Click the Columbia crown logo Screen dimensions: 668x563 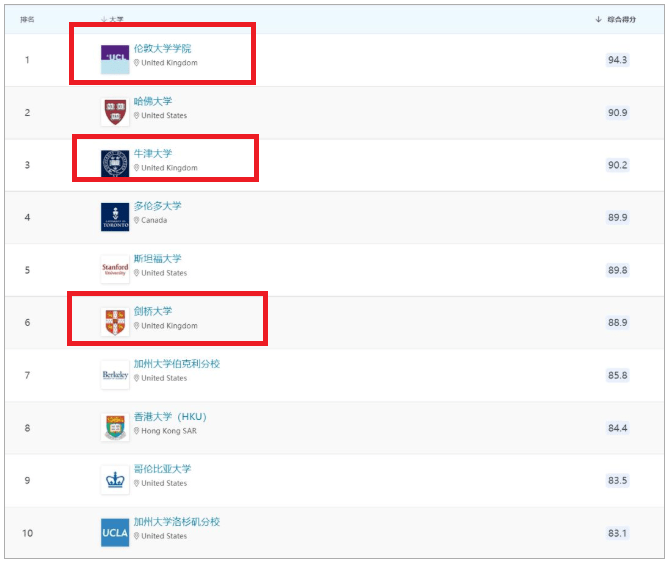115,480
